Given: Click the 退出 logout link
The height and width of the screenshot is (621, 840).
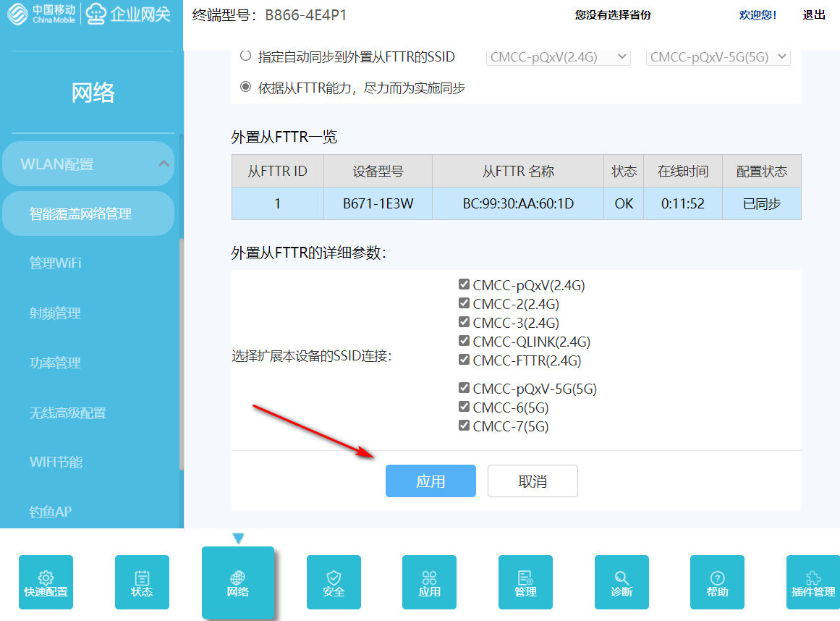Looking at the screenshot, I should (x=814, y=15).
